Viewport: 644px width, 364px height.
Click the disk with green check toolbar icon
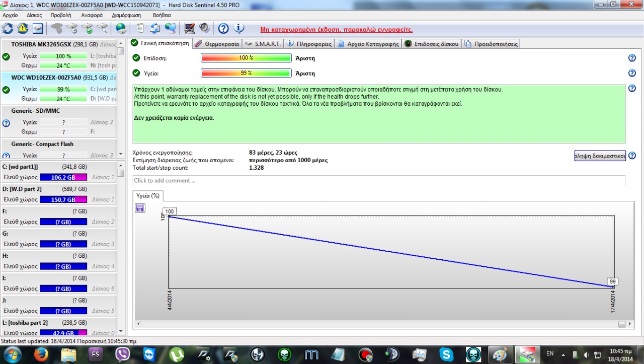coord(87,28)
